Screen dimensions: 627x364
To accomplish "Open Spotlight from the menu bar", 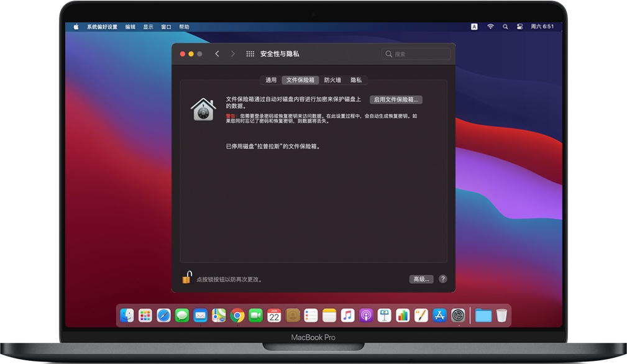I will click(x=505, y=27).
